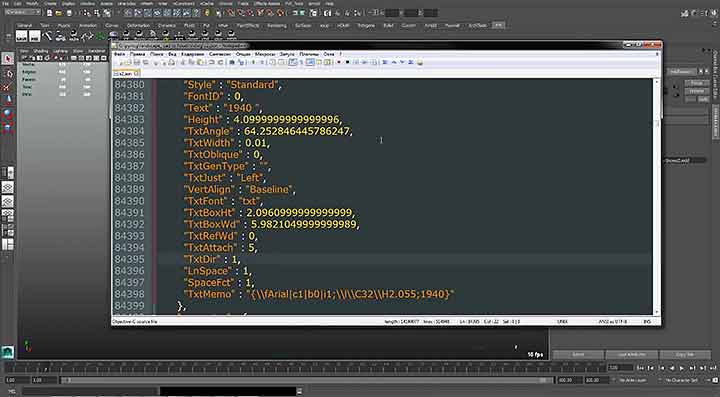Screen dimensions: 720x397
Task: Click Select button in Maya attribute editor
Action: pyautogui.click(x=578, y=355)
